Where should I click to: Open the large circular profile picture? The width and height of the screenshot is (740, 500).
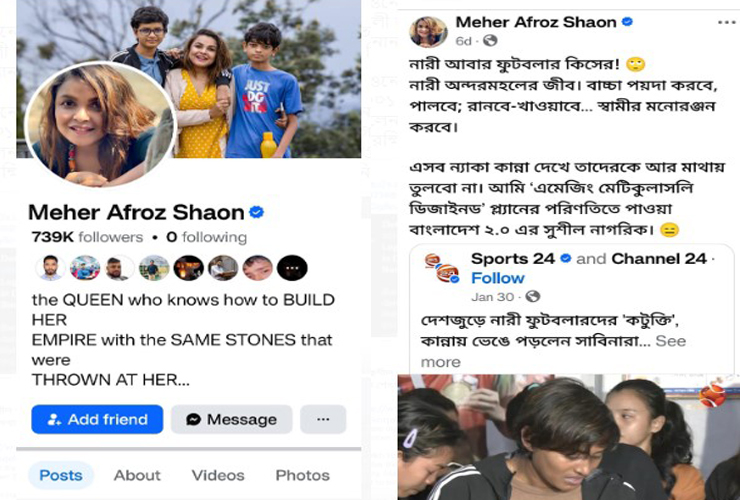coord(100,124)
